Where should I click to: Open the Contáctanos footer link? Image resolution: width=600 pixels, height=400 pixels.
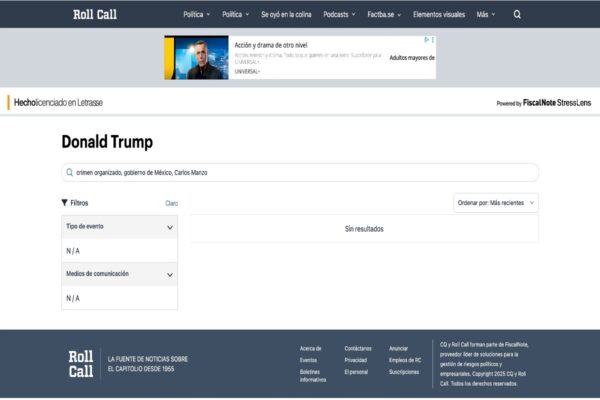[358, 349]
